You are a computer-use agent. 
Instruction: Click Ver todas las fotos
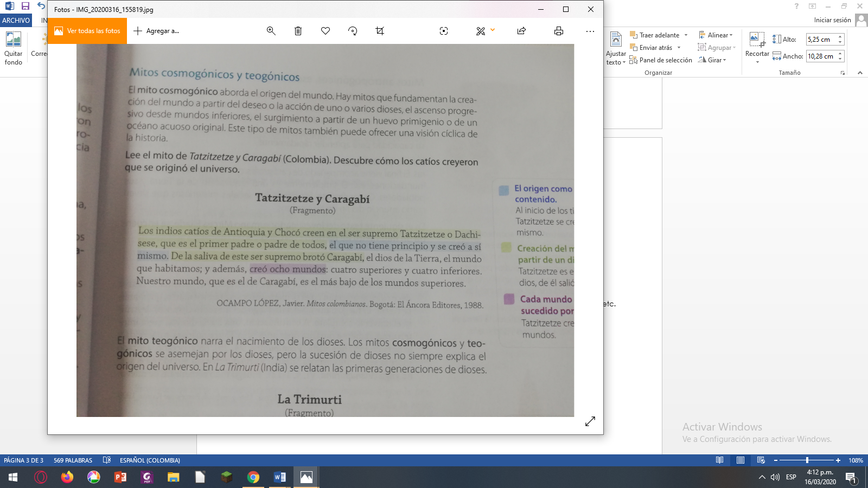click(87, 31)
